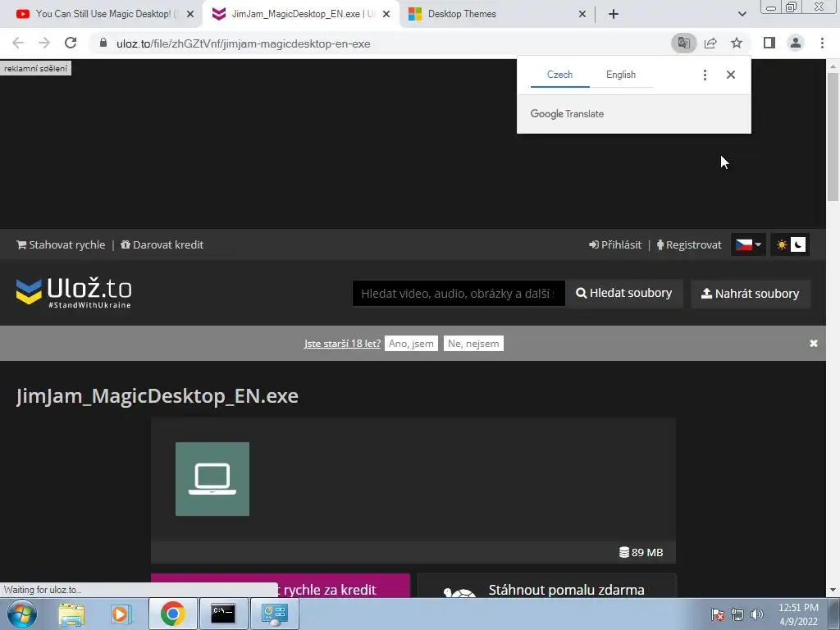Click the volume speaker tray icon
Image resolution: width=840 pixels, height=630 pixels.
point(757,614)
